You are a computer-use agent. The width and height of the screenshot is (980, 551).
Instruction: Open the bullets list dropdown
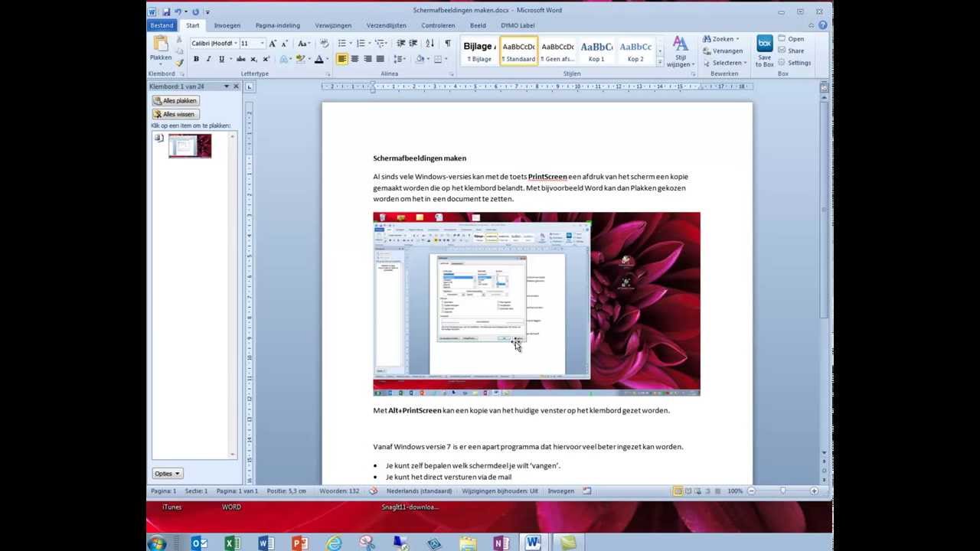(350, 44)
